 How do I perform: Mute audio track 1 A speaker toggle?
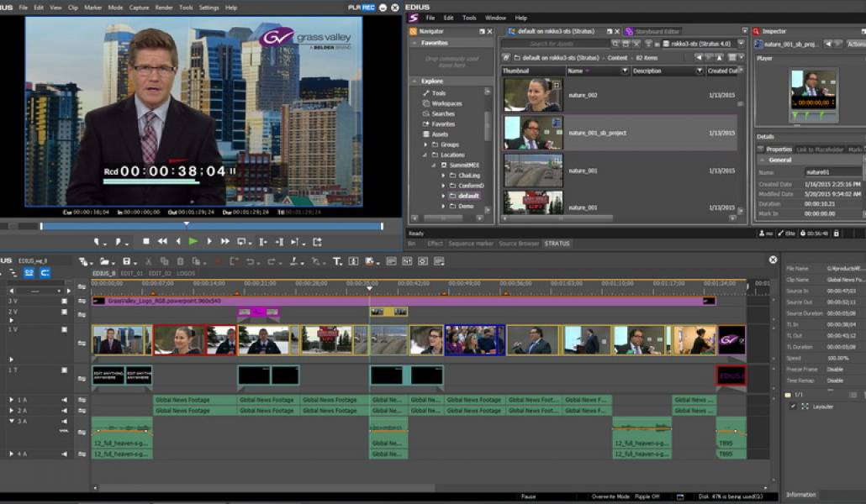[64, 400]
